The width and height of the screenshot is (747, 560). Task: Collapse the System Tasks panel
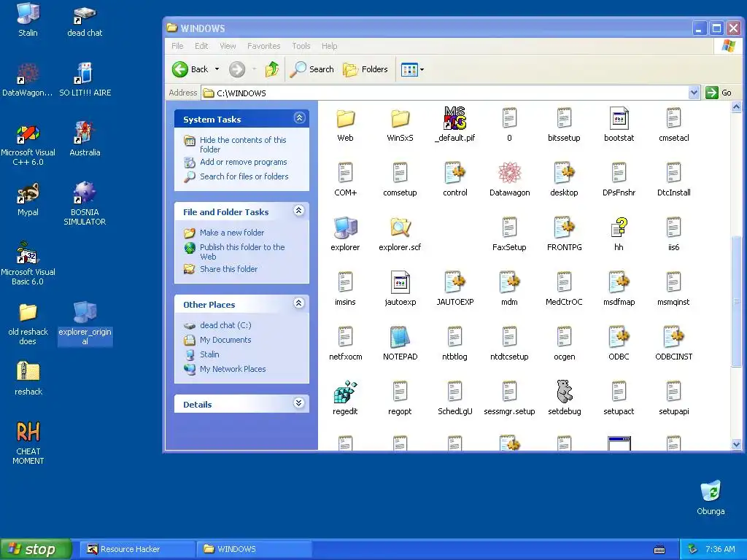pos(299,118)
